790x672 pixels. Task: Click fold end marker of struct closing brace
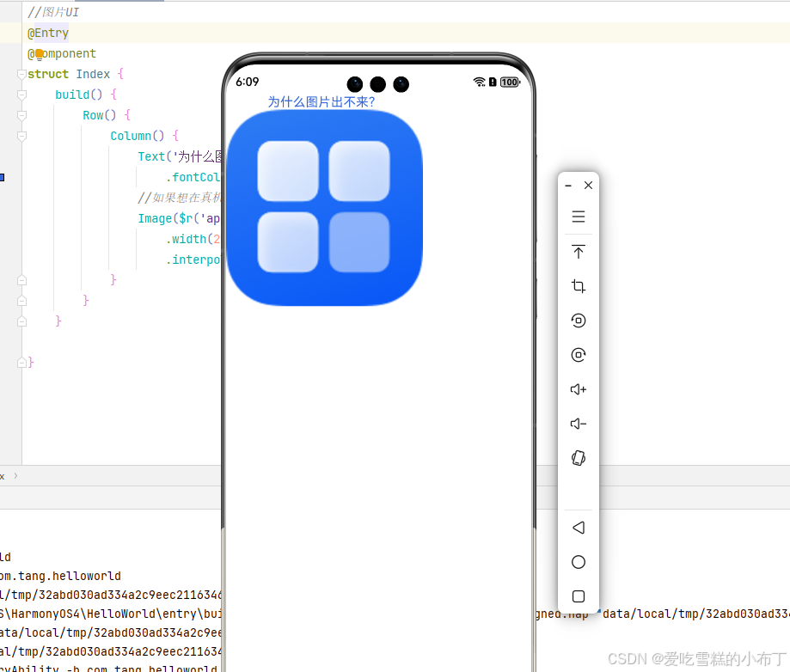(x=21, y=363)
